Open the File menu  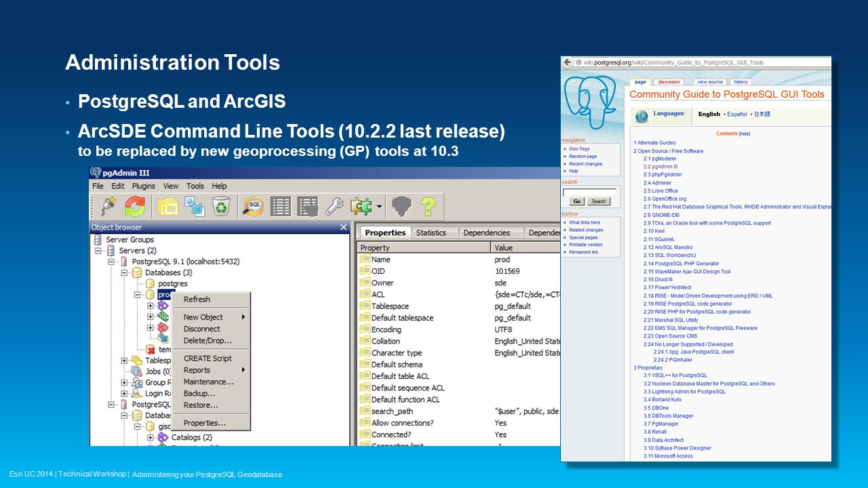[98, 186]
